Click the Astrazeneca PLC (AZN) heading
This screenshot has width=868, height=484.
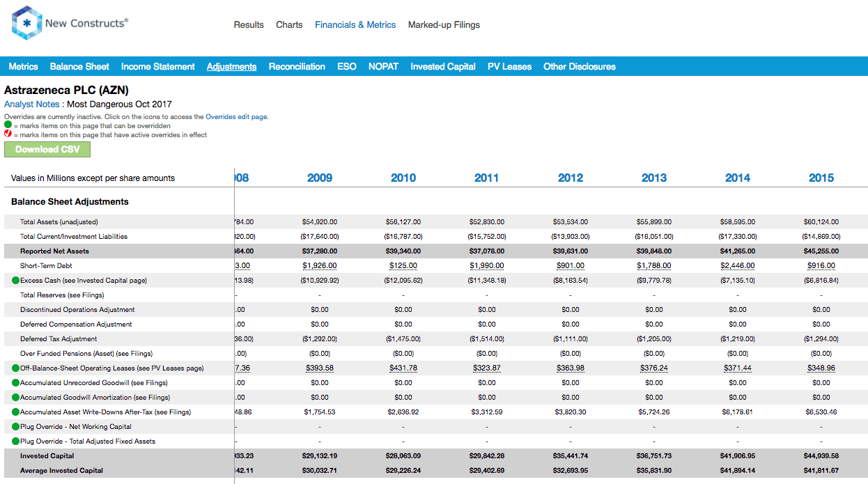click(66, 91)
